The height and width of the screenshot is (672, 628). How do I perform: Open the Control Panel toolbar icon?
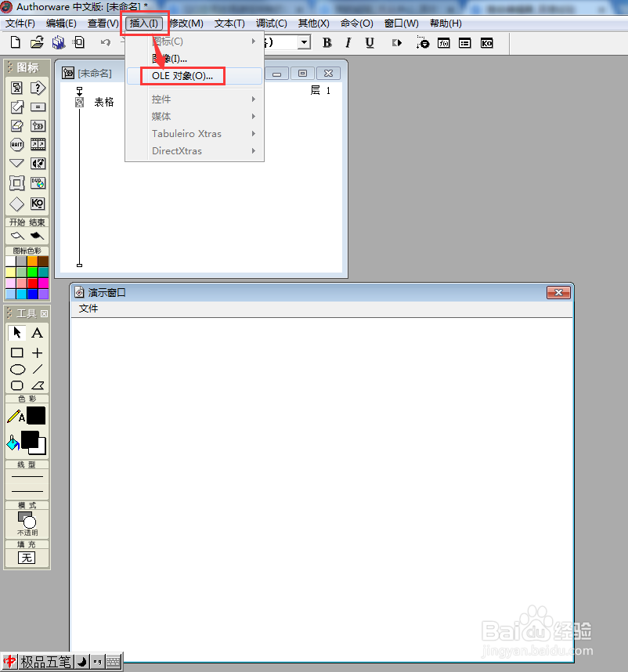[422, 42]
